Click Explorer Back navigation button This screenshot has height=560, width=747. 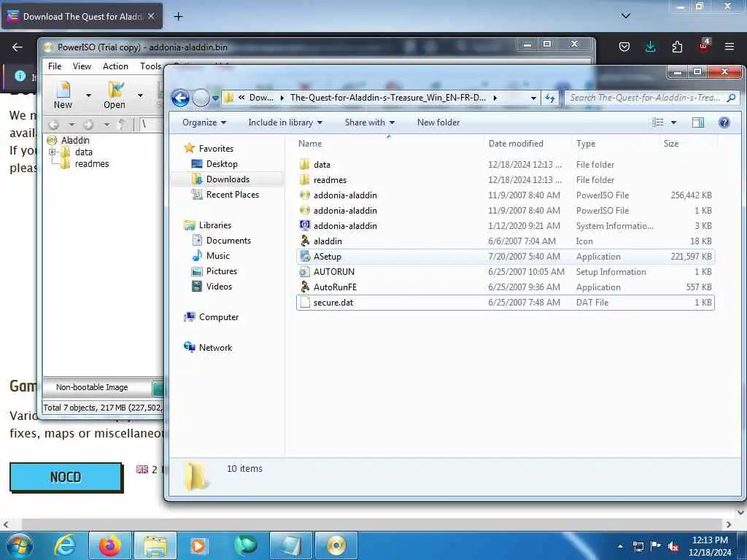point(181,98)
